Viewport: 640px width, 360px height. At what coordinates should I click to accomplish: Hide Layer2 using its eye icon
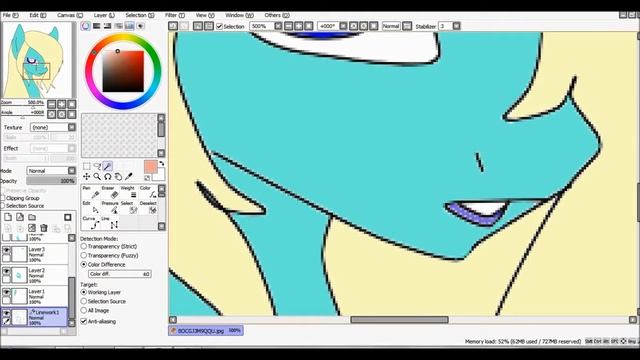7,271
